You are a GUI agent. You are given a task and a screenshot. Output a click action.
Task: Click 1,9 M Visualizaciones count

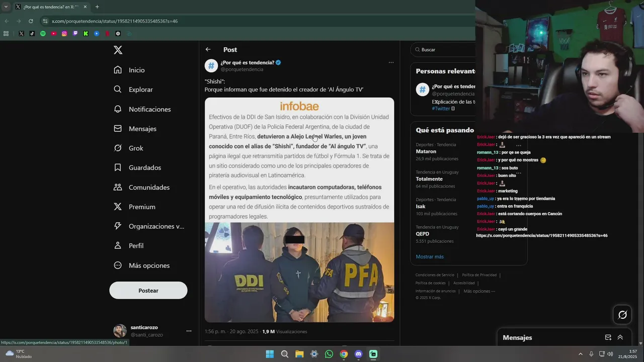(x=284, y=331)
